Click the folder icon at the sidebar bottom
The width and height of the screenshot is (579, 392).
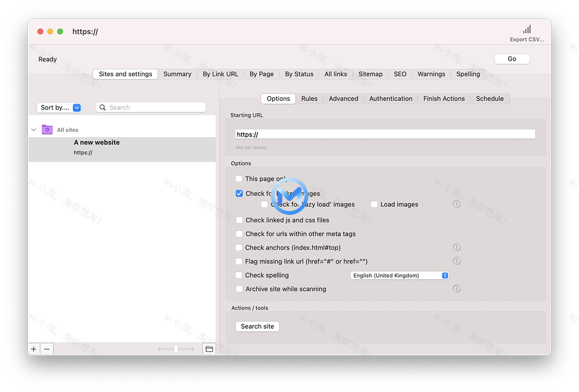coord(208,349)
